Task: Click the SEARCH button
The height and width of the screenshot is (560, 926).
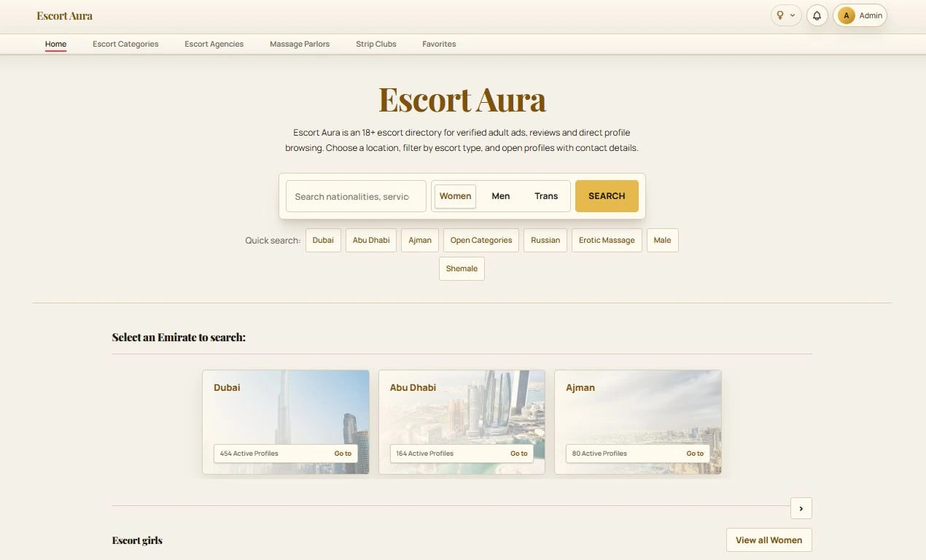Action: (x=607, y=196)
